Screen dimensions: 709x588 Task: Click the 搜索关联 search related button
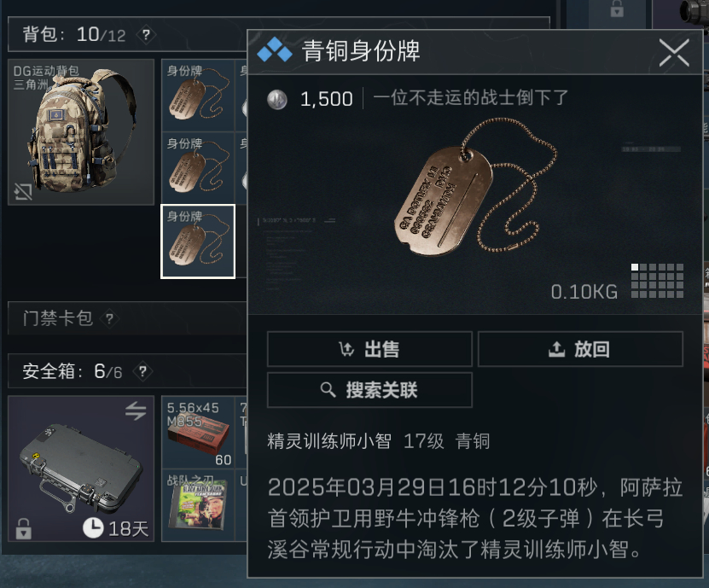coord(370,390)
